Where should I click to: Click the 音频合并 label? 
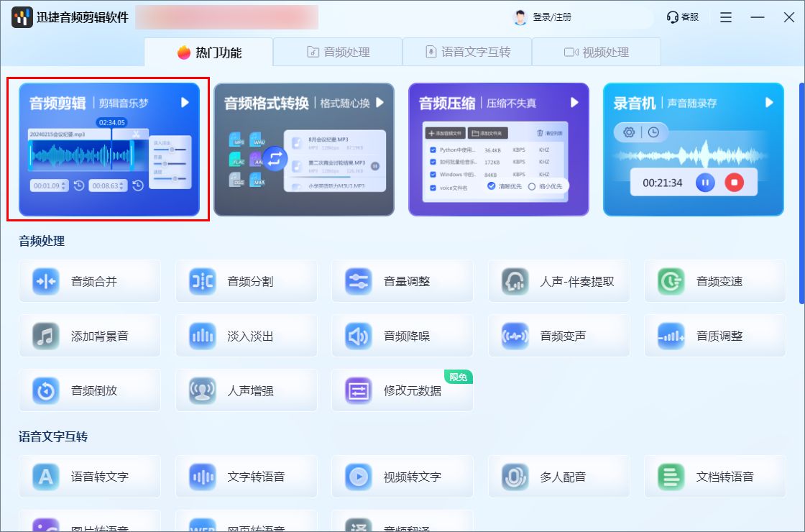pyautogui.click(x=94, y=281)
